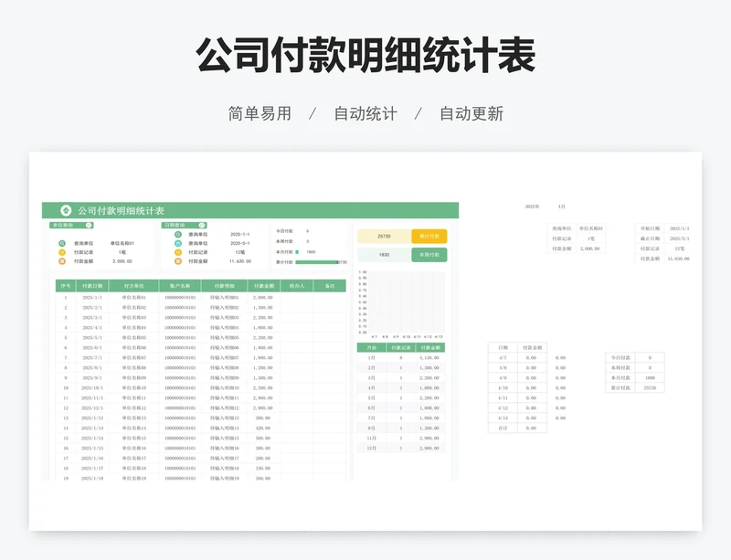Select the 月份 header in the monthly table

tap(372, 348)
